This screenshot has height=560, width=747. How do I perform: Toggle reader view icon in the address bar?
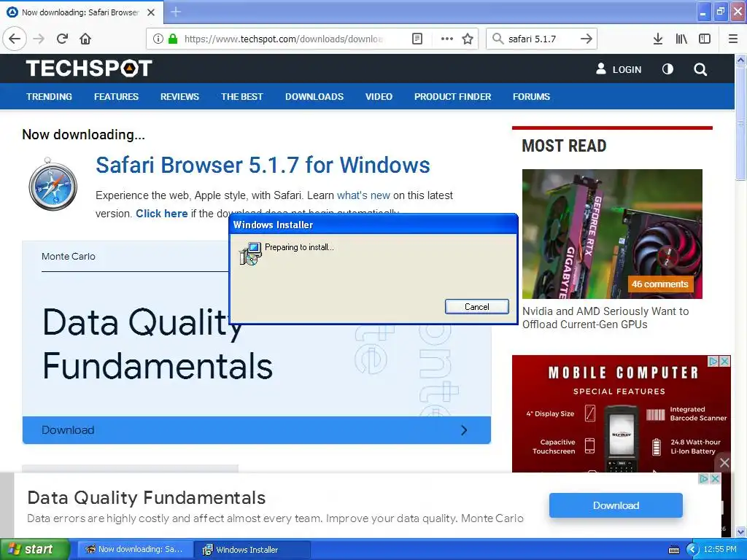417,39
